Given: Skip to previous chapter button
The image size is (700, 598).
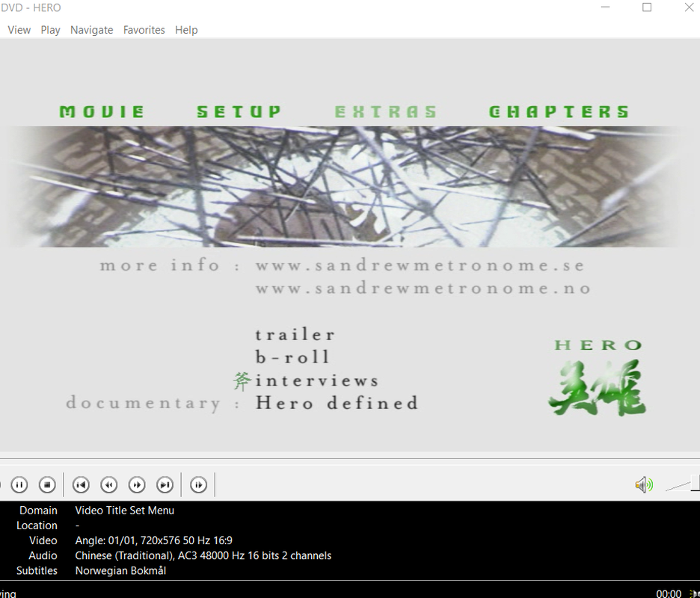Looking at the screenshot, I should point(81,484).
